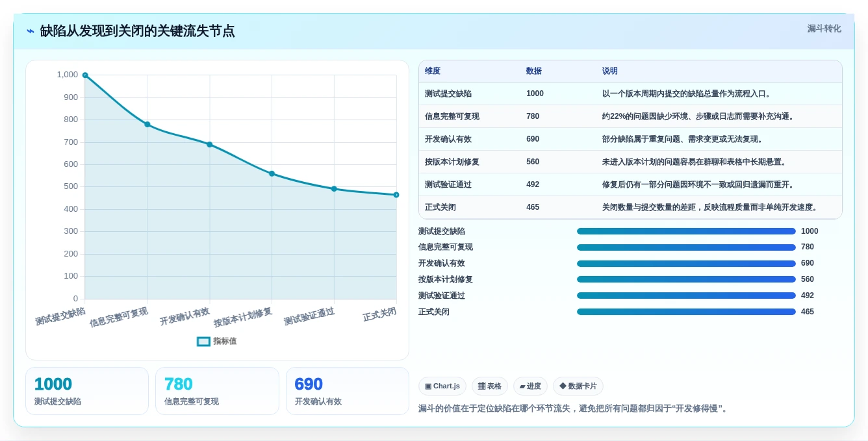Click the table value 1000

[x=535, y=94]
